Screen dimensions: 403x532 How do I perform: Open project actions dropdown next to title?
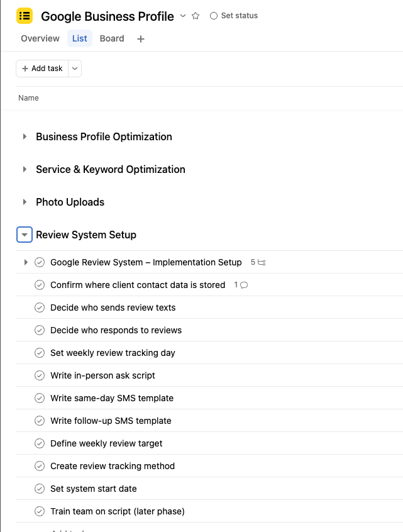click(183, 16)
